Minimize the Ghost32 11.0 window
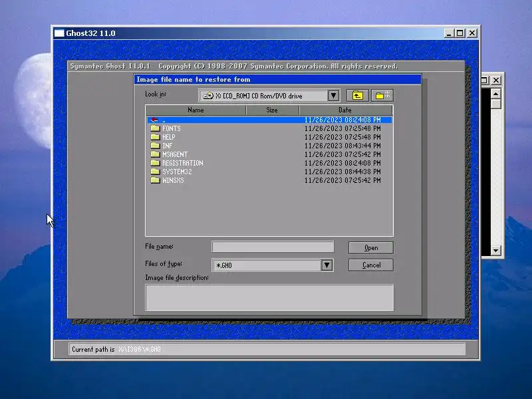This screenshot has width=532, height=399. coord(449,33)
